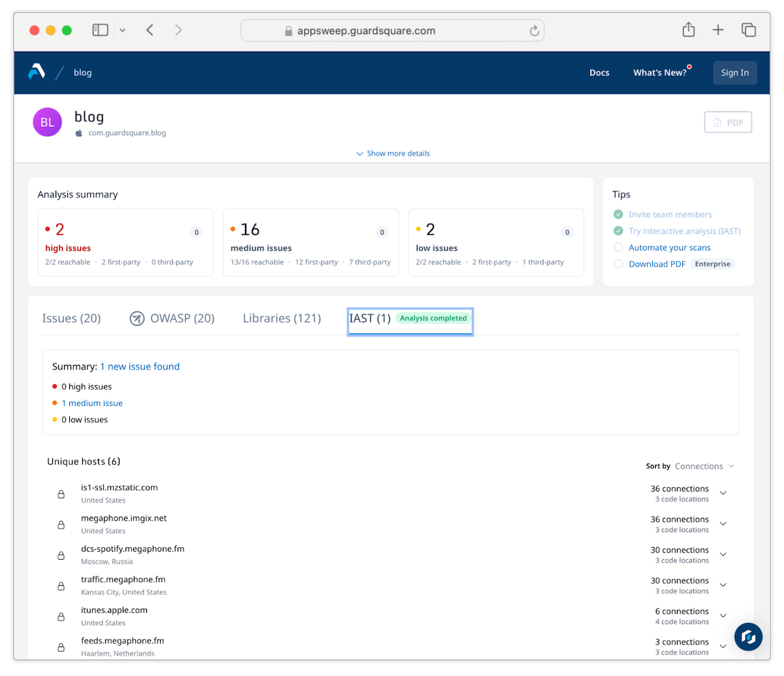The height and width of the screenshot is (676, 784).
Task: Click the AppSweep logo icon
Action: [x=37, y=72]
